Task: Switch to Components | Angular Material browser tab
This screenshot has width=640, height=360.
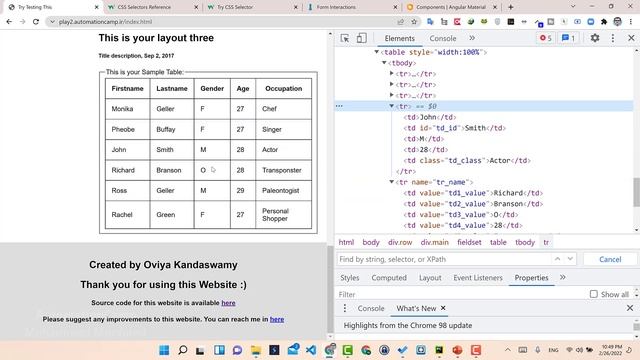Action: (451, 7)
